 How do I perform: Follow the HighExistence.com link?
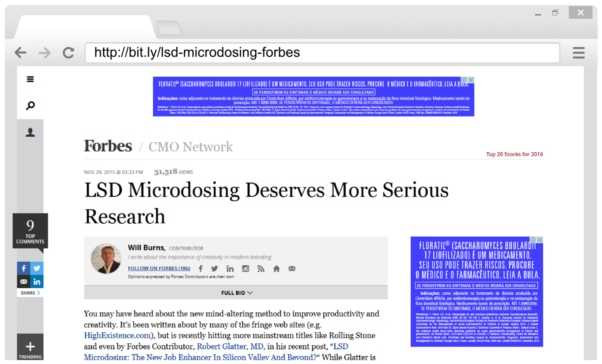coord(117,335)
